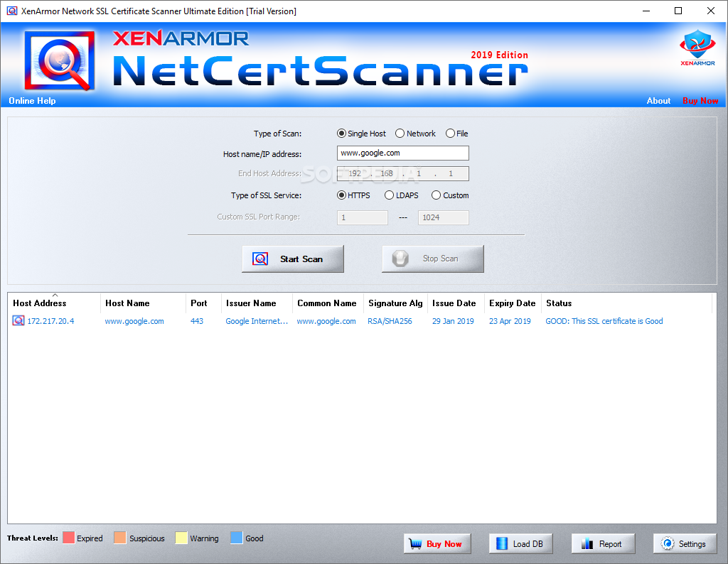Click the www.google.com Host Name cell
728x564 pixels.
pos(134,321)
